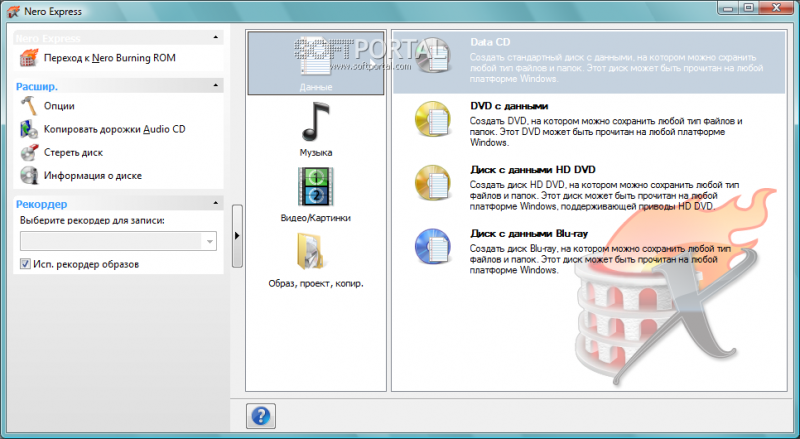Click the Nero Burning ROM flame icon
The width and height of the screenshot is (800, 439).
pyautogui.click(x=29, y=58)
